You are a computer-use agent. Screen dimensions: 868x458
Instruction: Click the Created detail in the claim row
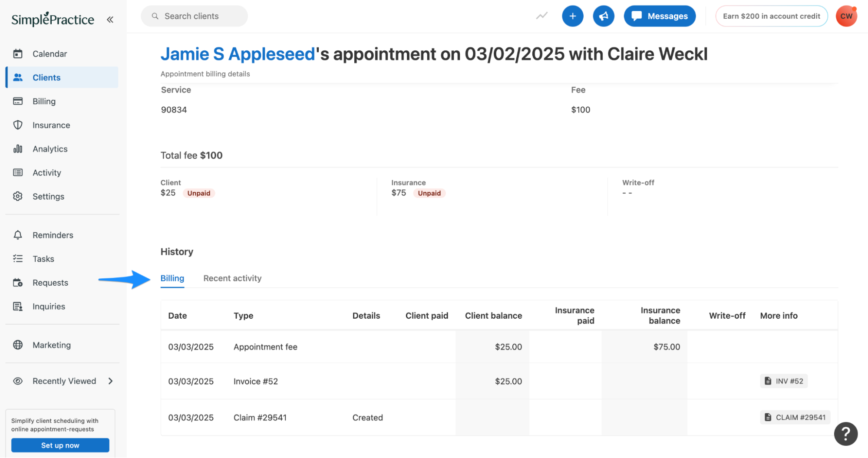coord(368,418)
